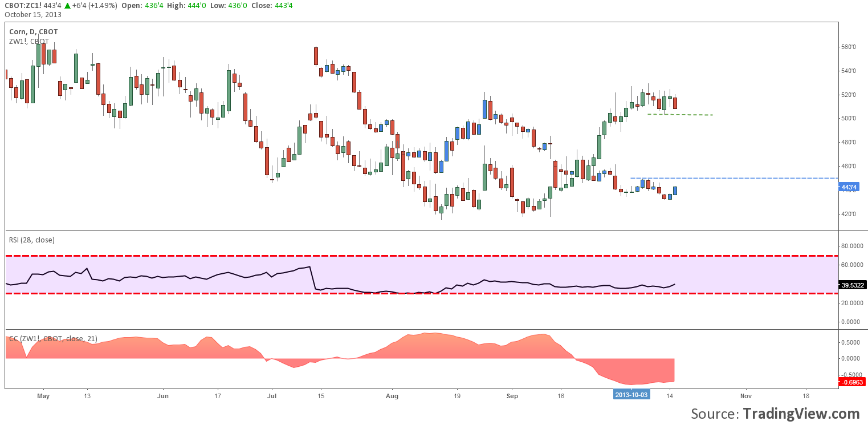868x429 pixels.
Task: Click the 39.5322 RSI value tag
Action: coord(853,284)
